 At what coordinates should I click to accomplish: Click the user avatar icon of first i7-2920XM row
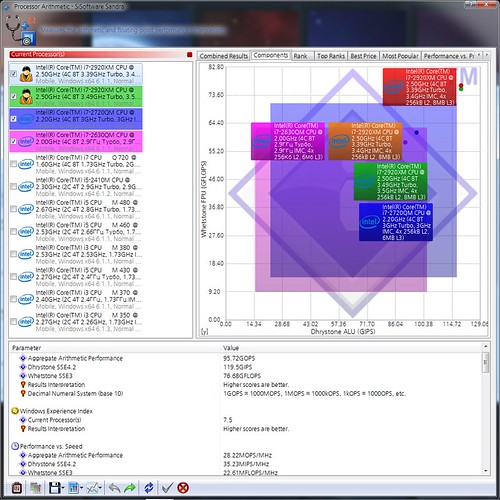pos(26,74)
